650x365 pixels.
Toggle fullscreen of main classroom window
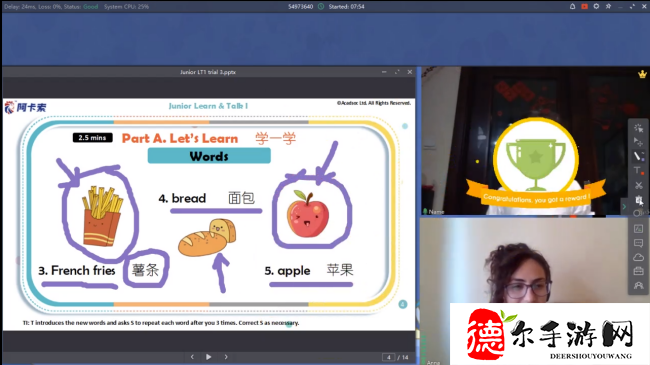click(x=632, y=6)
